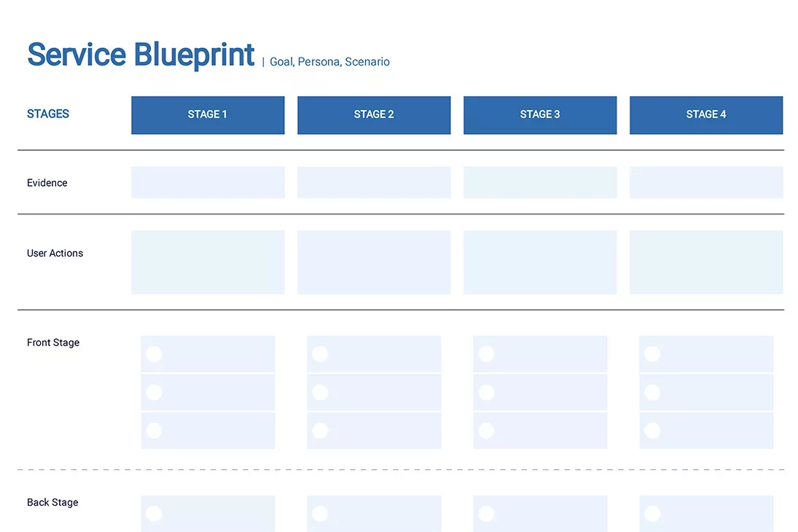The width and height of the screenshot is (798, 532).
Task: Click the circle icon on Stage 2's Back Stage card
Action: click(320, 514)
